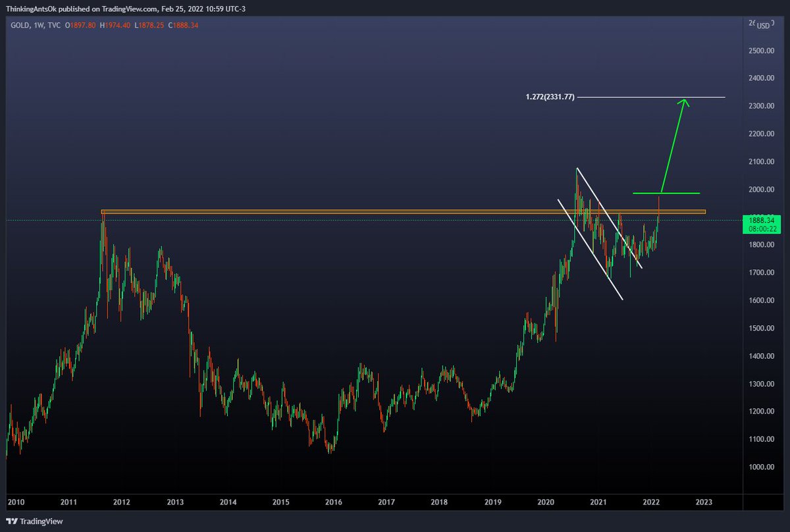Click the 2010 year label on time axis
The width and height of the screenshot is (790, 532).
14,502
